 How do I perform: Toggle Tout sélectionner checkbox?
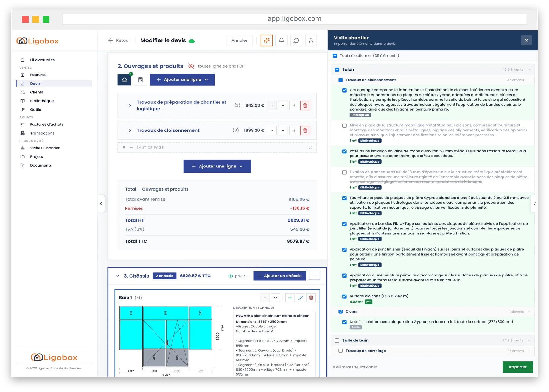(335, 56)
